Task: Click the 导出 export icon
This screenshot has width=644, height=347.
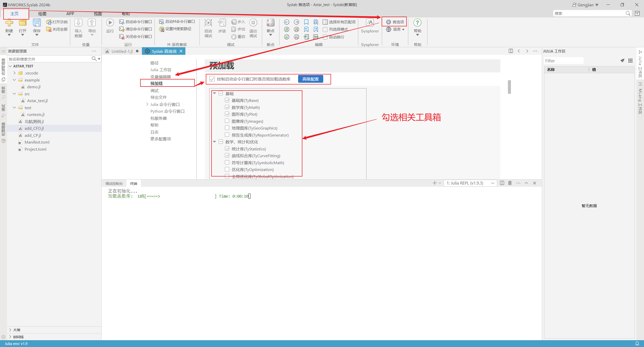Action: [92, 23]
